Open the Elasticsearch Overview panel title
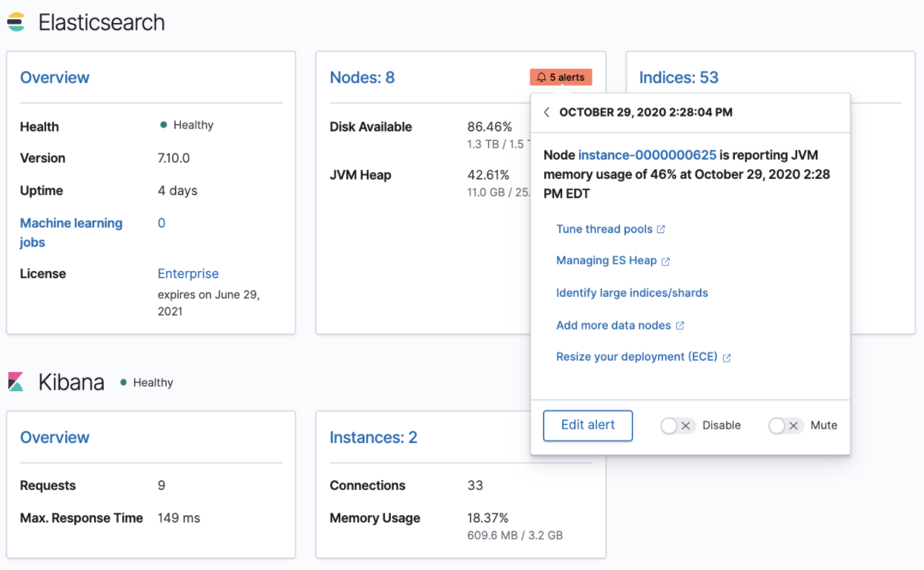 tap(55, 77)
